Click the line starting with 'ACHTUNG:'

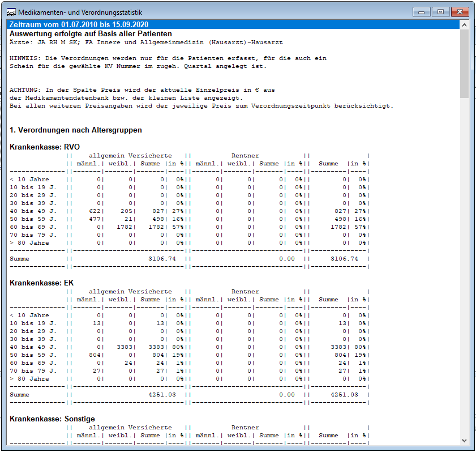[x=142, y=90]
